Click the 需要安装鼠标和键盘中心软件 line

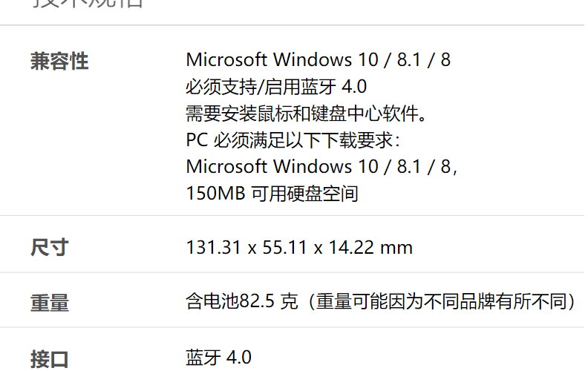click(x=307, y=114)
